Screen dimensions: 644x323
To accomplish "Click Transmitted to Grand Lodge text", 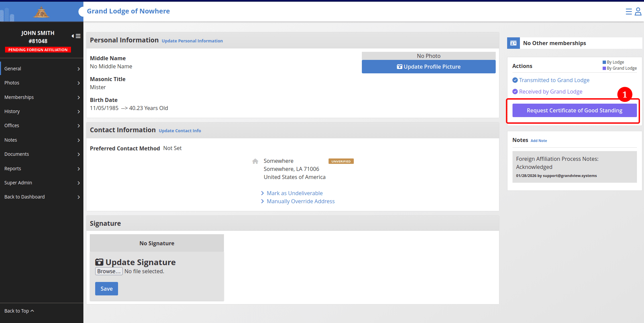I will coord(554,80).
